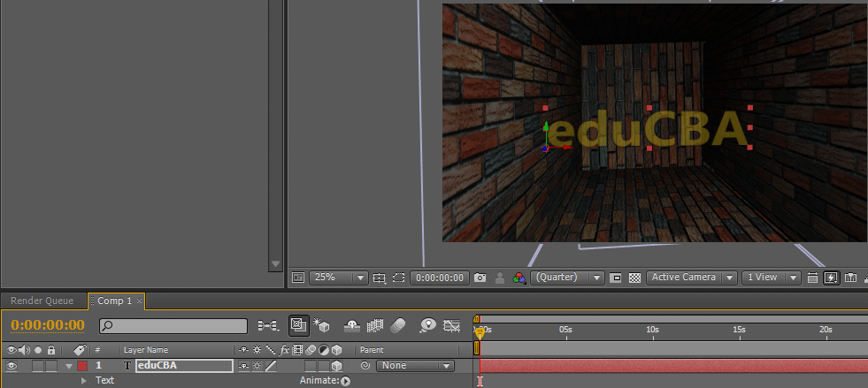Screen dimensions: 868x388
Task: Switch to the Render Queue tab
Action: pyautogui.click(x=42, y=301)
